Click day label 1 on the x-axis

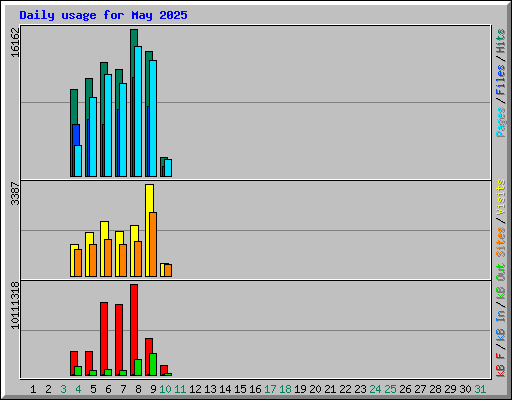[x=33, y=389]
